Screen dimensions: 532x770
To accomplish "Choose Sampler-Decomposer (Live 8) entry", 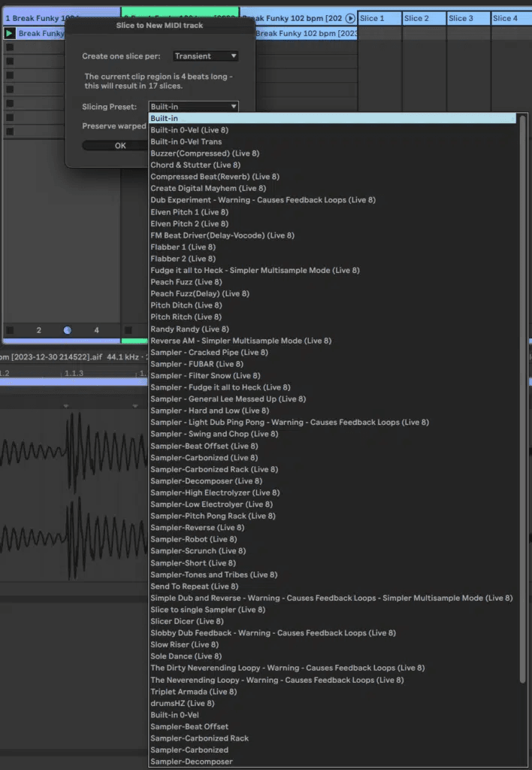I will click(x=333, y=480).
